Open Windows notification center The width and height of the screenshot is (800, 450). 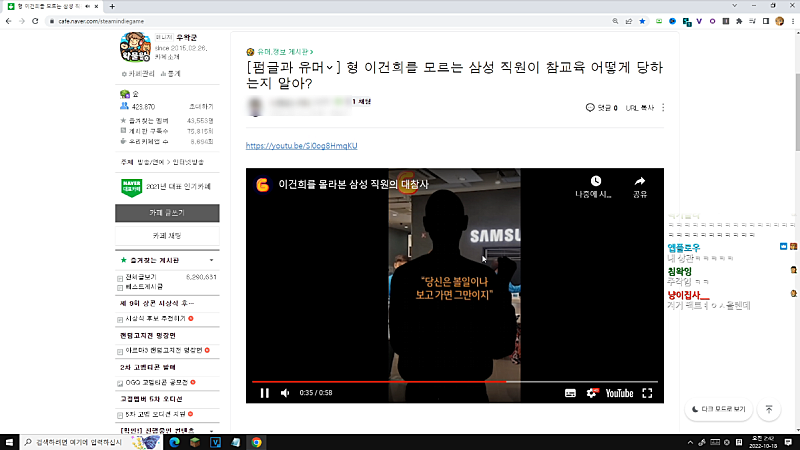[x=788, y=442]
